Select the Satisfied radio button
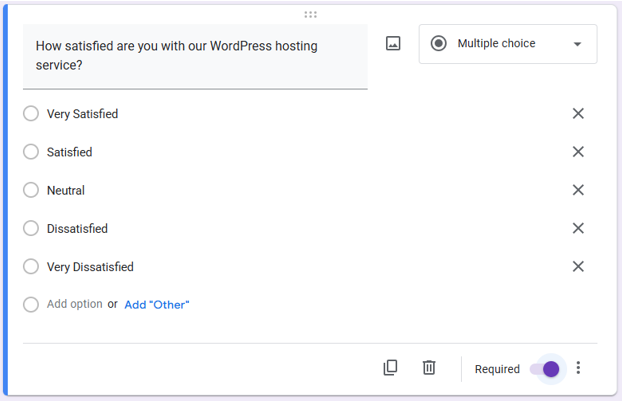The image size is (622, 401). (x=31, y=152)
